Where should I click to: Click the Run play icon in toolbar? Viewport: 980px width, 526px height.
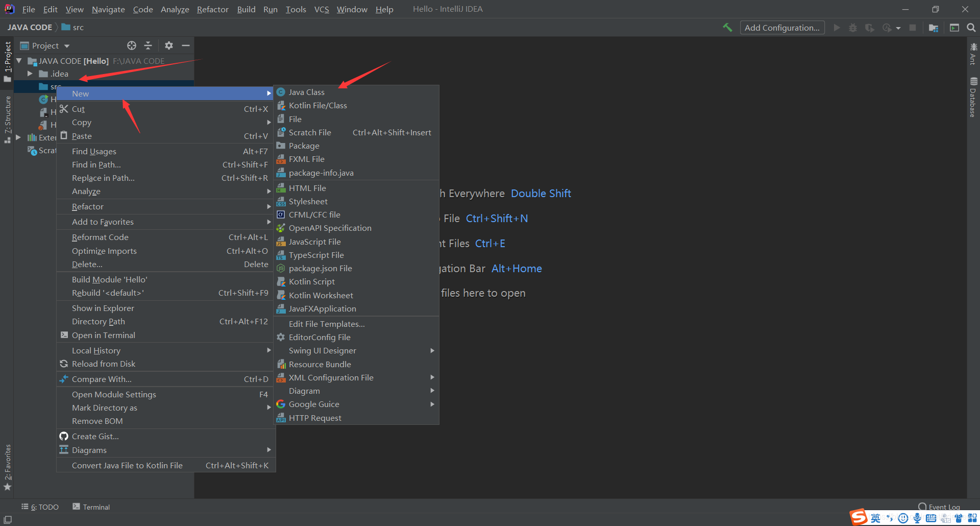point(837,28)
